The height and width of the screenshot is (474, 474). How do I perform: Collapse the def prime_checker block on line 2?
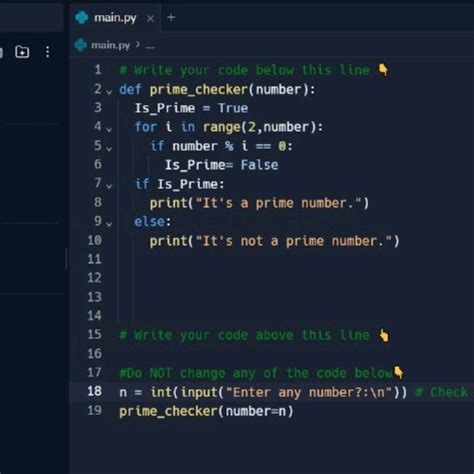(x=109, y=92)
